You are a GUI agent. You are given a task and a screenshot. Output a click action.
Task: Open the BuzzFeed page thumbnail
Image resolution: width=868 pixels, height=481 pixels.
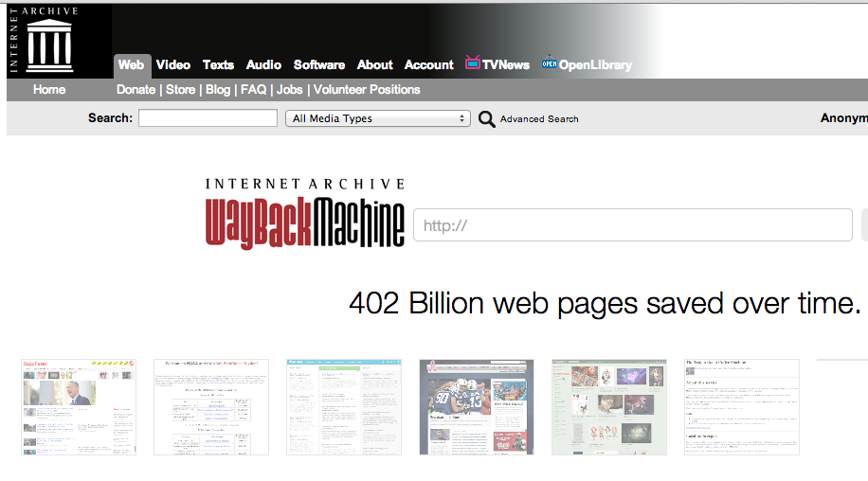pyautogui.click(x=79, y=407)
